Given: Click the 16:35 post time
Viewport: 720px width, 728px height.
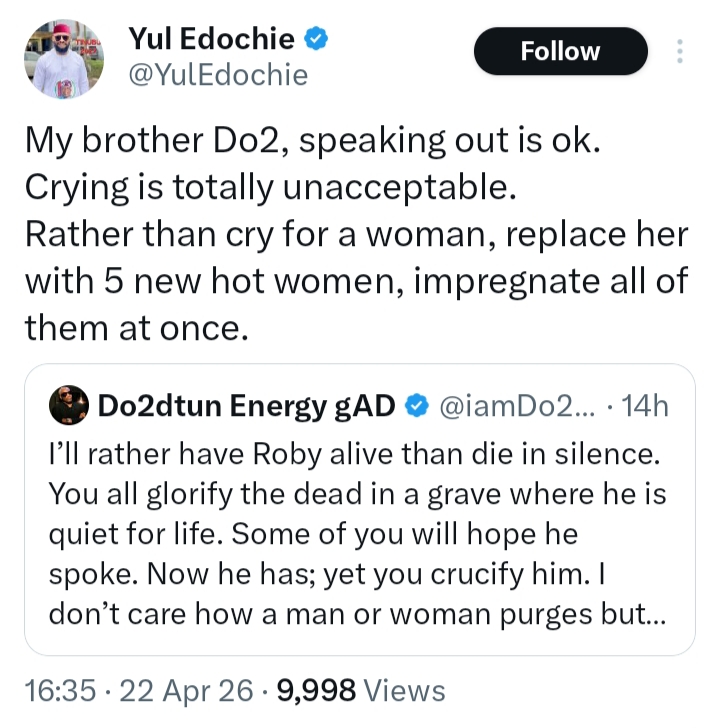Looking at the screenshot, I should [62, 690].
